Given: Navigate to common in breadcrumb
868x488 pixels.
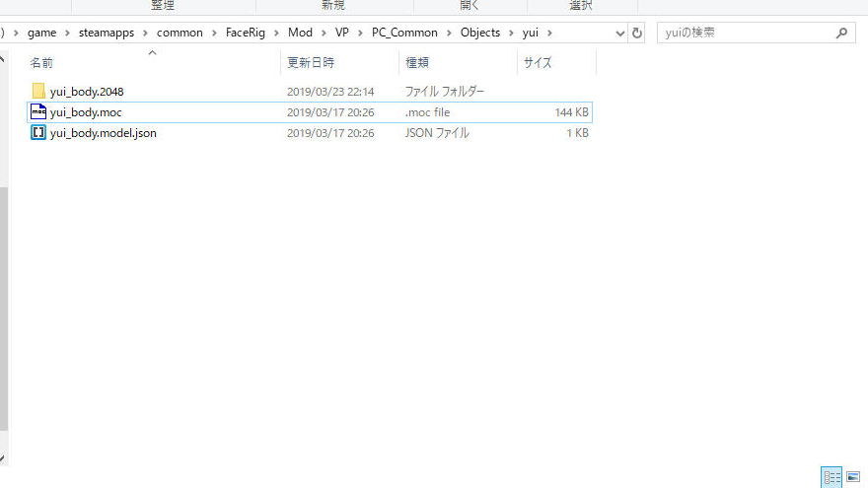Looking at the screenshot, I should pos(180,33).
